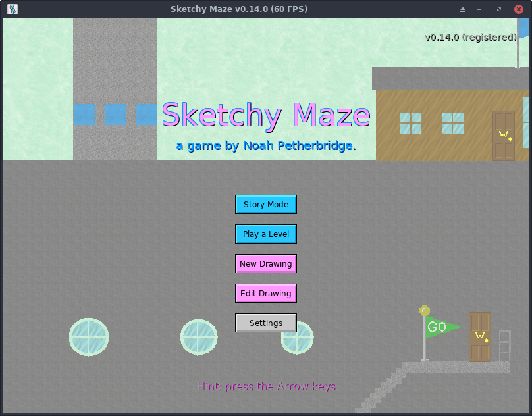Click the gray outlined block right of the lower door

point(505,346)
